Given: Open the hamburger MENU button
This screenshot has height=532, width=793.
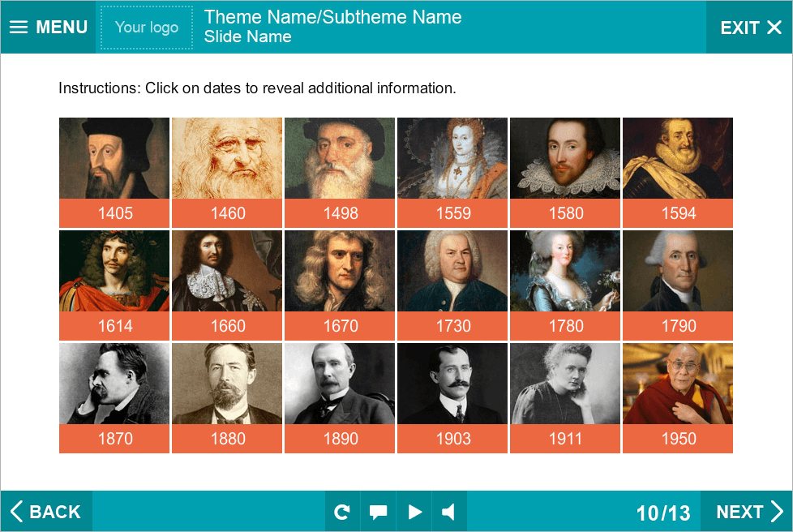Looking at the screenshot, I should tap(49, 27).
